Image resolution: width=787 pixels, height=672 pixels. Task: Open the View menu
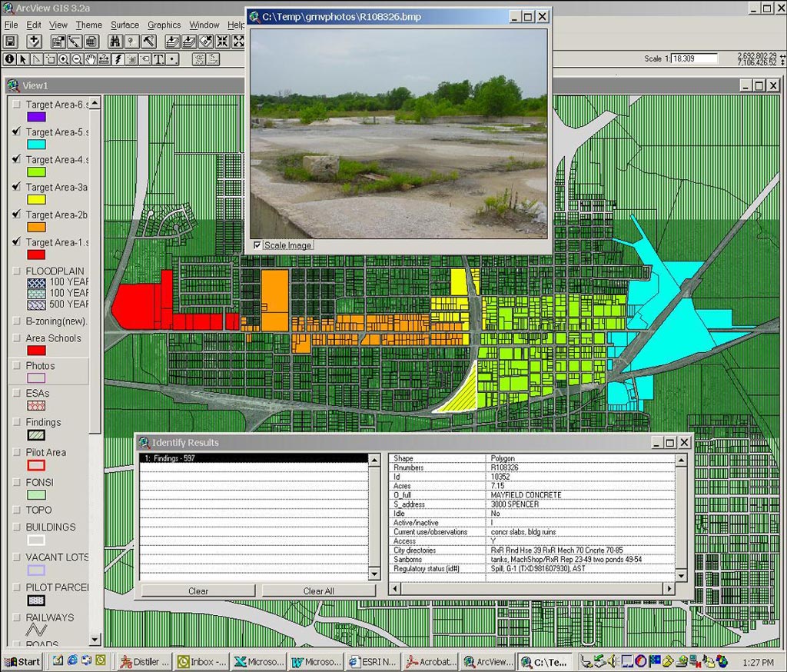pos(58,25)
